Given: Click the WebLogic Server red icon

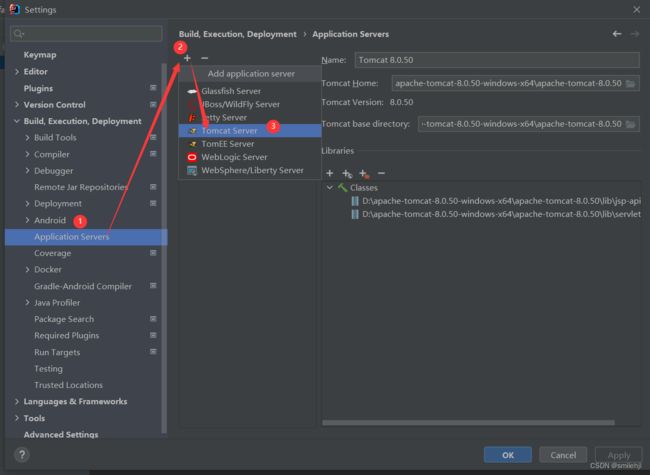Looking at the screenshot, I should (192, 158).
